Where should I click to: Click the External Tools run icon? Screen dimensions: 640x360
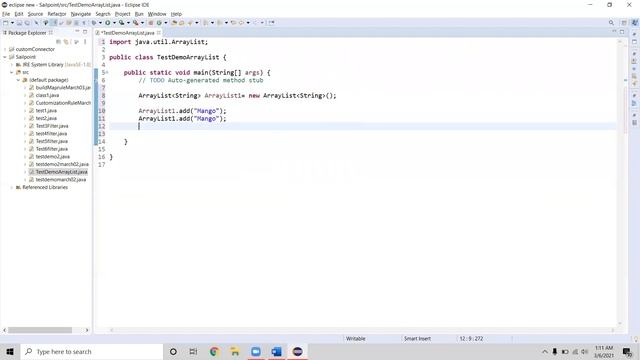pos(136,23)
